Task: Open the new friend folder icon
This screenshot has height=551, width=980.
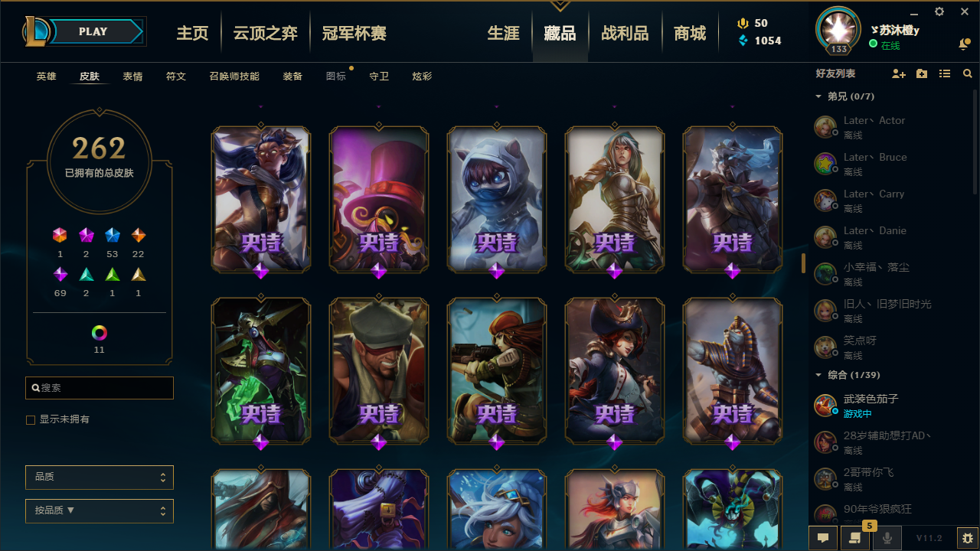Action: (922, 73)
